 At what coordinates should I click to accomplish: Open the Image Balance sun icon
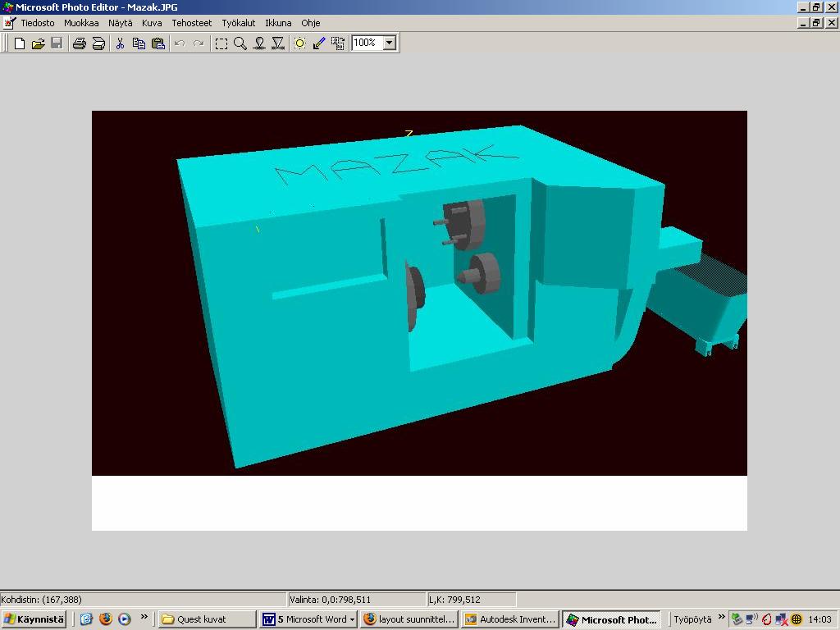coord(300,43)
